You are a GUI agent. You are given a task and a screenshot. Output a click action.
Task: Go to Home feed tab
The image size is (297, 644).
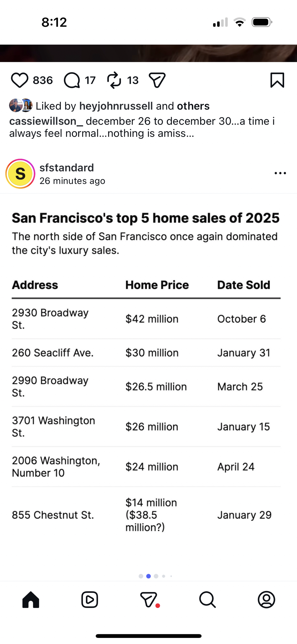31,600
